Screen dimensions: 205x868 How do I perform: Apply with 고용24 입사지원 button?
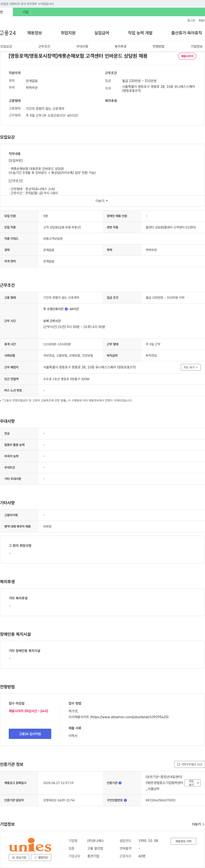(x=30, y=734)
